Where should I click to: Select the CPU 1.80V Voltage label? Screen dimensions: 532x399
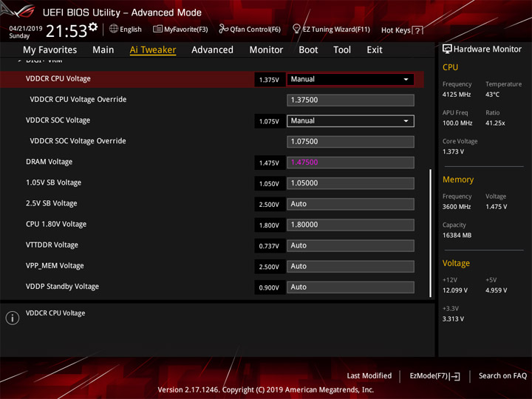tap(56, 225)
